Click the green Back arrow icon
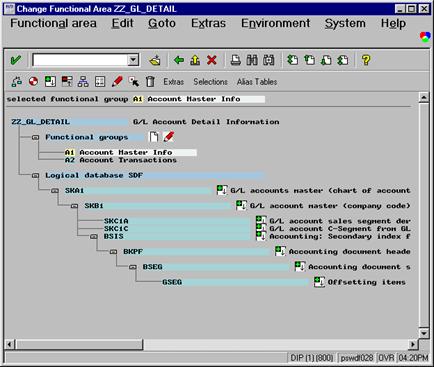 (x=179, y=60)
